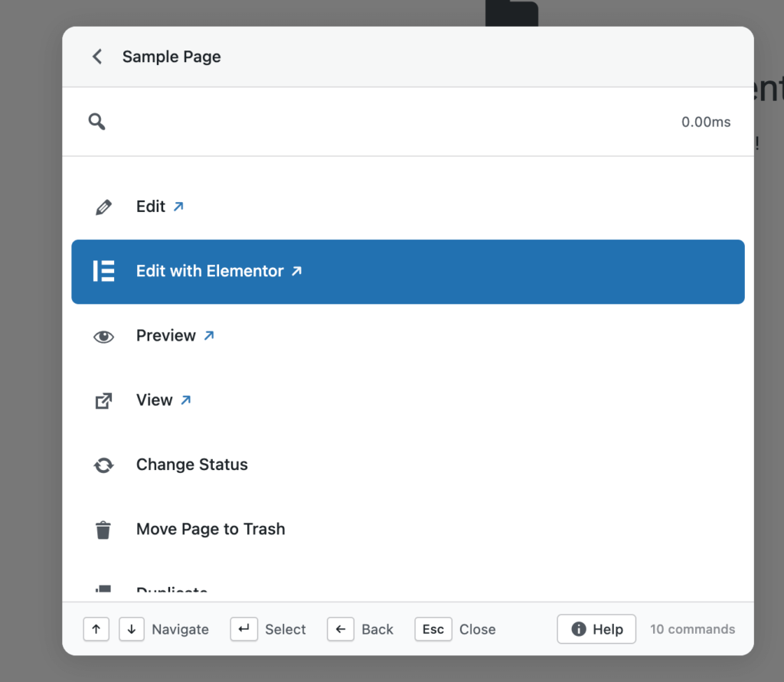This screenshot has height=682, width=784.
Task: Click the eye icon next to Preview
Action: tap(103, 335)
